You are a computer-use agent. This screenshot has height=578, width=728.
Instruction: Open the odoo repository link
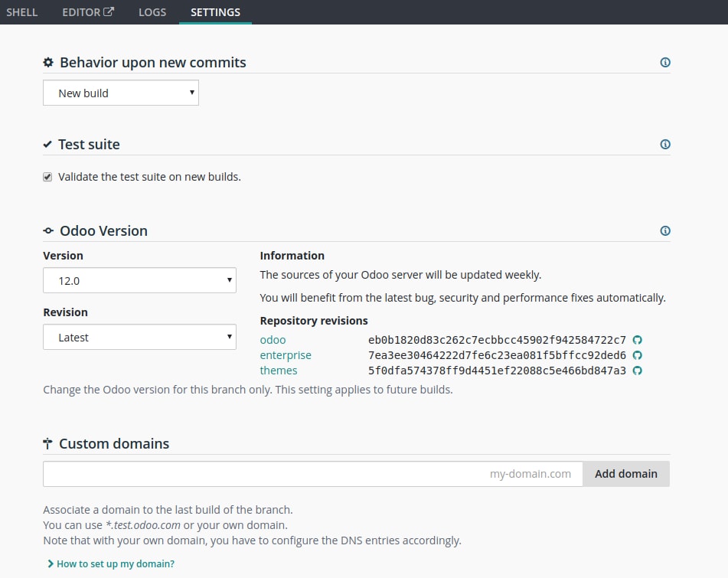(x=273, y=340)
